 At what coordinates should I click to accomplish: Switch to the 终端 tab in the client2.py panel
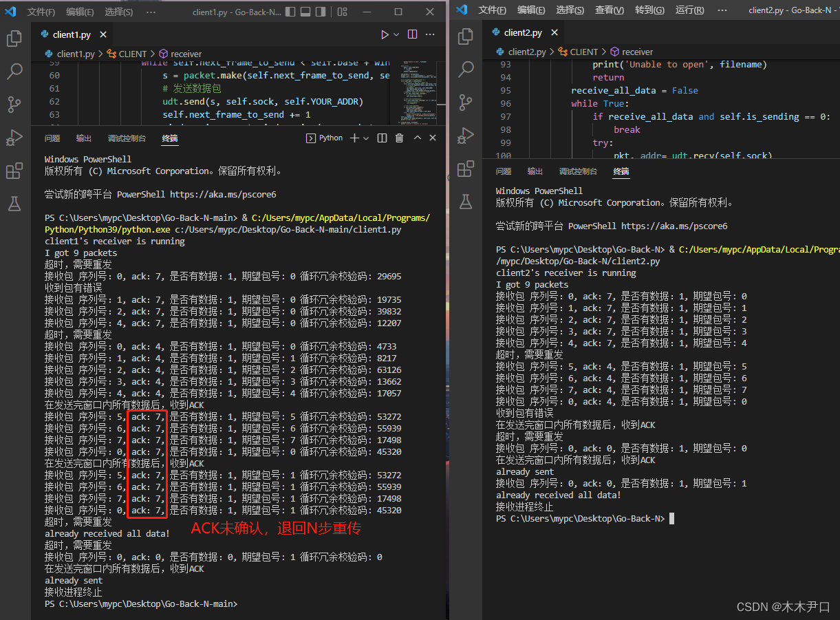[621, 171]
